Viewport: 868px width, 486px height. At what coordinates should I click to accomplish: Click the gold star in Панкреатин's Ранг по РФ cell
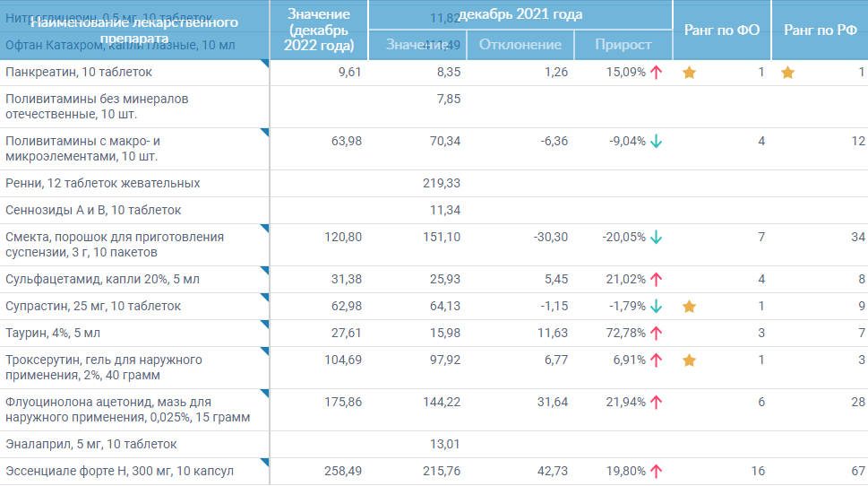click(787, 73)
